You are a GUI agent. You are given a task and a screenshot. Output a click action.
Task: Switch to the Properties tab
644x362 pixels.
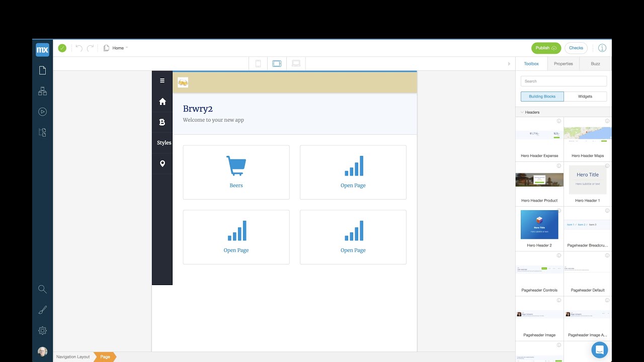[x=563, y=64]
